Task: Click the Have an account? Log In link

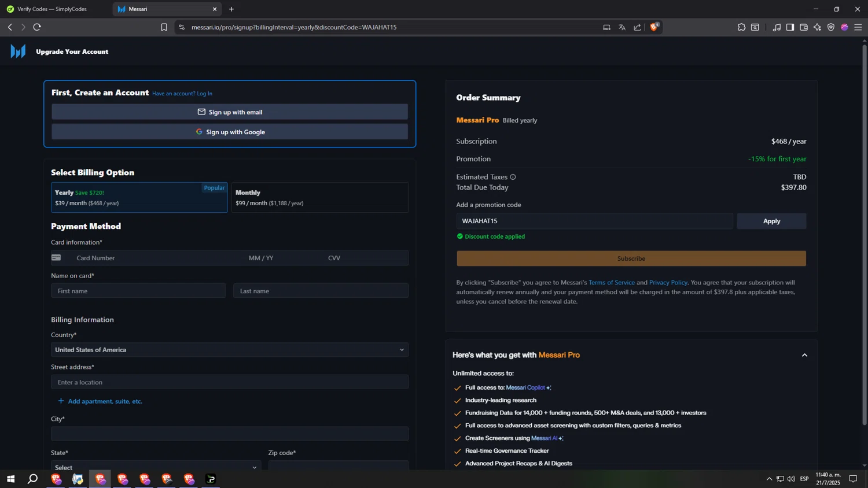Action: coord(182,94)
